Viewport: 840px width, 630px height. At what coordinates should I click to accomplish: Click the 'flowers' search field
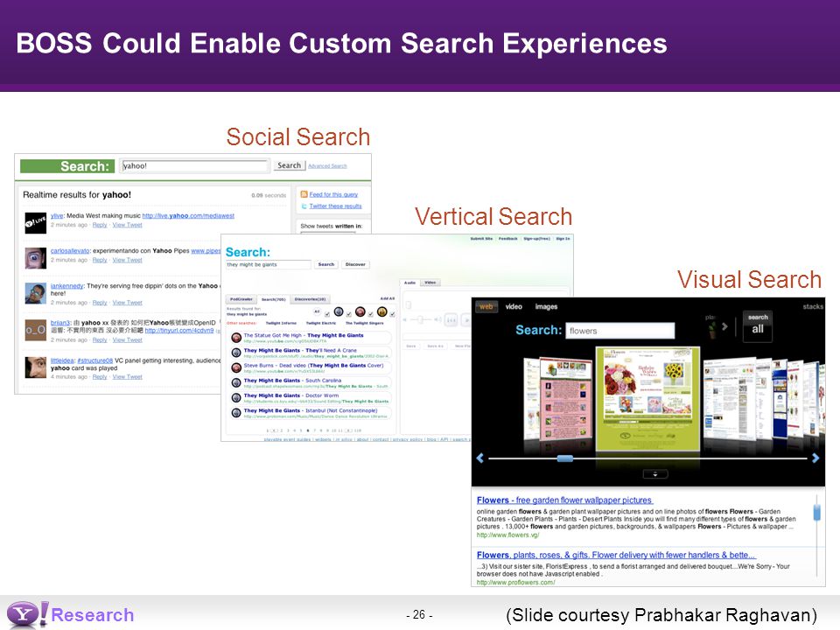[x=619, y=331]
